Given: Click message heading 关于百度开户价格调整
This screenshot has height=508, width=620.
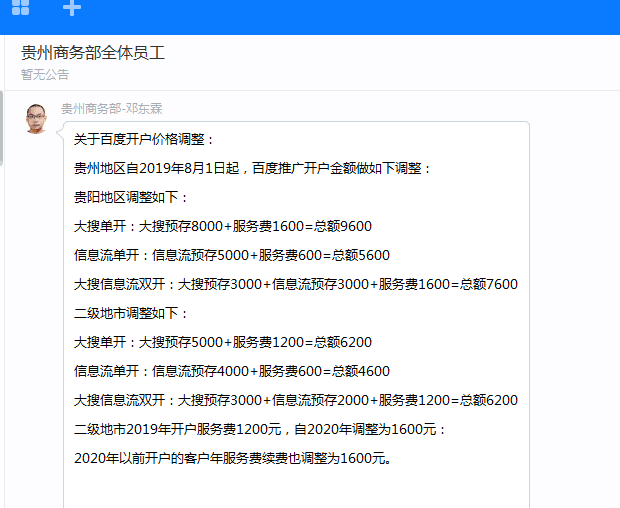Looking at the screenshot, I should tap(144, 139).
